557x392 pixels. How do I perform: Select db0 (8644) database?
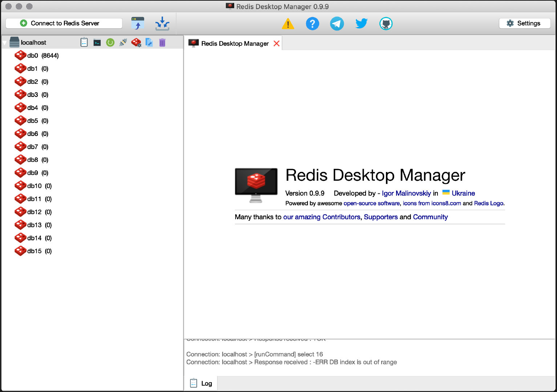coord(37,56)
